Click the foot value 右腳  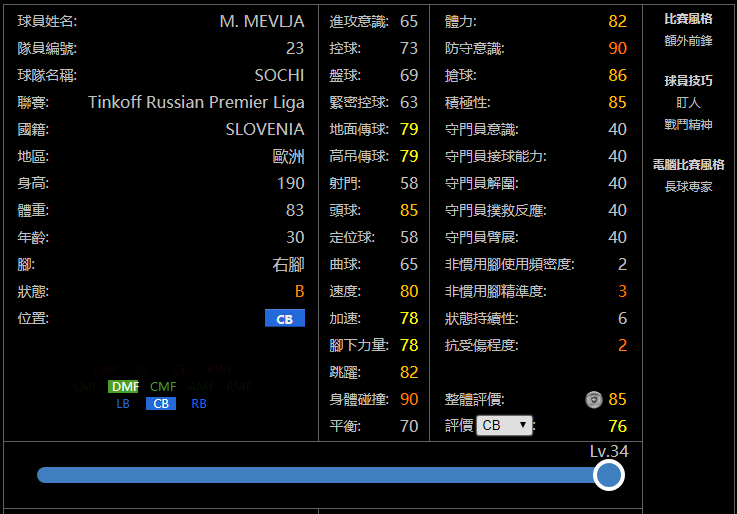click(x=288, y=265)
